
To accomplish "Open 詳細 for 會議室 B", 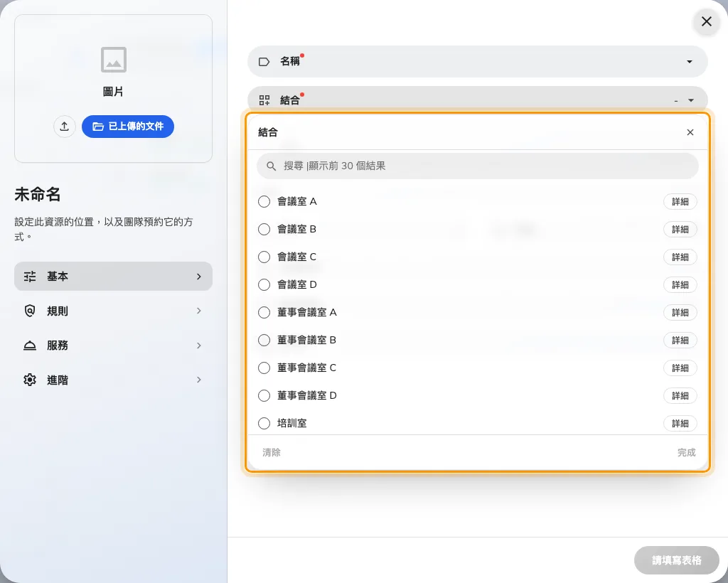I will click(680, 230).
